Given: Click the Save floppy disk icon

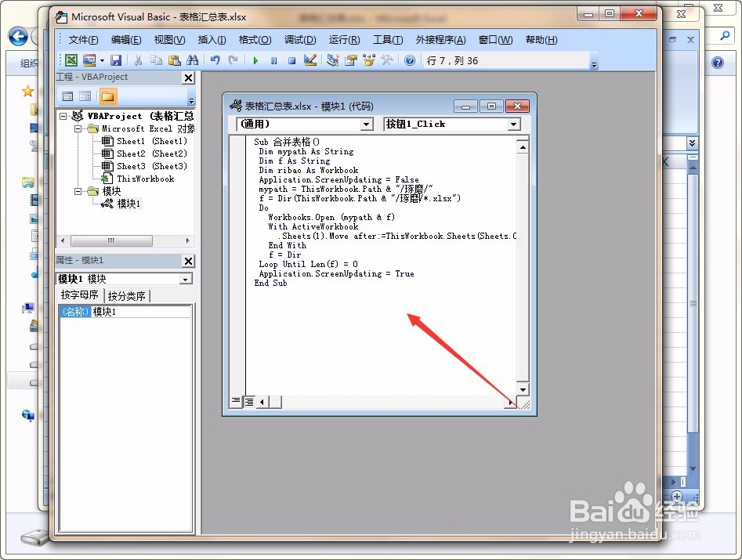Looking at the screenshot, I should point(116,60).
